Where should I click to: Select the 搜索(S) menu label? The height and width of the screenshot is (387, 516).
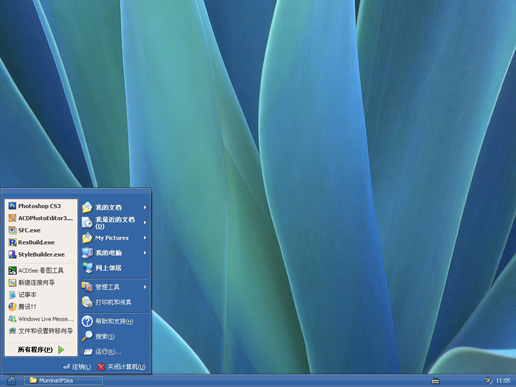(105, 336)
